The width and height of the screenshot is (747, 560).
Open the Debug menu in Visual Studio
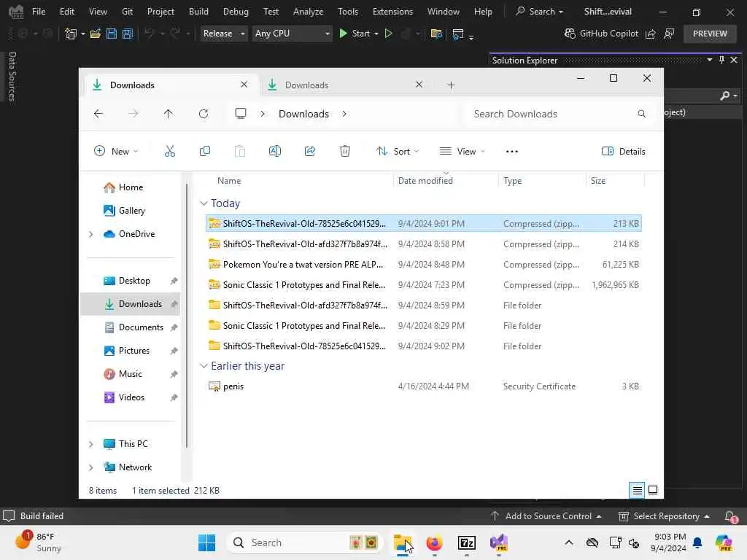pyautogui.click(x=236, y=12)
